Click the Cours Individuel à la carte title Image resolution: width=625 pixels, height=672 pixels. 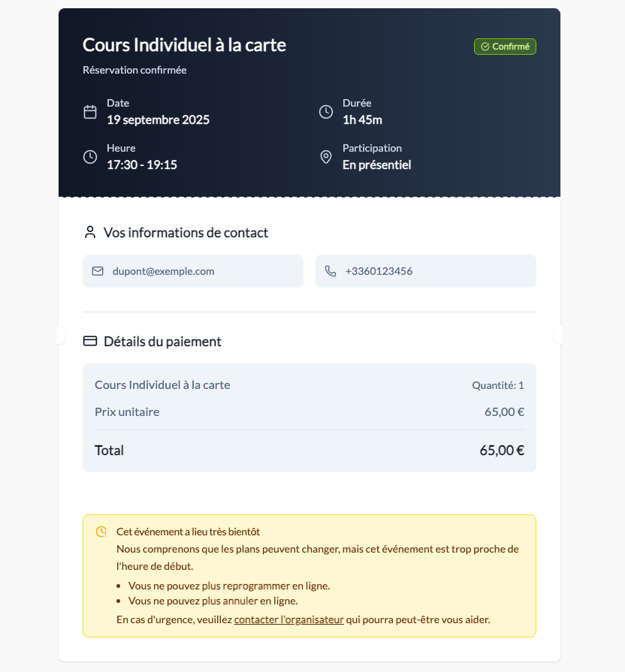184,45
